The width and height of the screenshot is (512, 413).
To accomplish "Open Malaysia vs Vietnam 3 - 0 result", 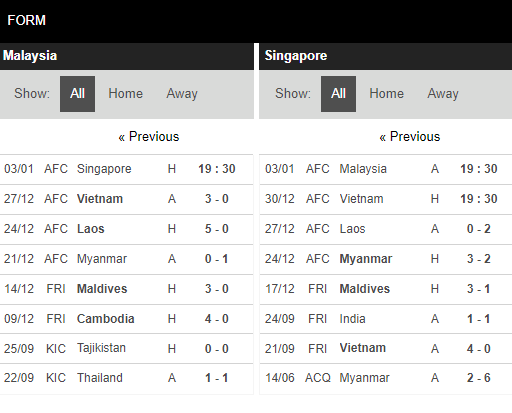I will [127, 199].
